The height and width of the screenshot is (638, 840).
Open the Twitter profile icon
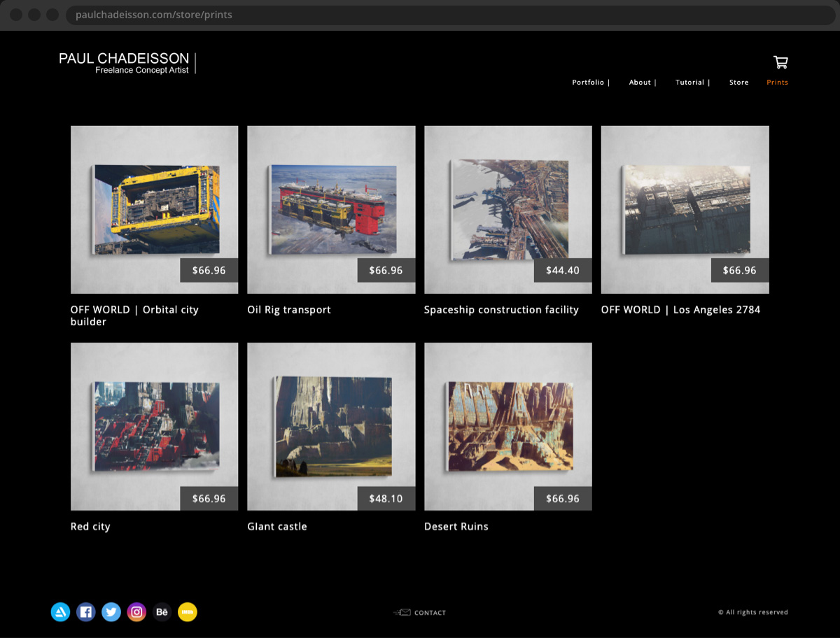[111, 611]
